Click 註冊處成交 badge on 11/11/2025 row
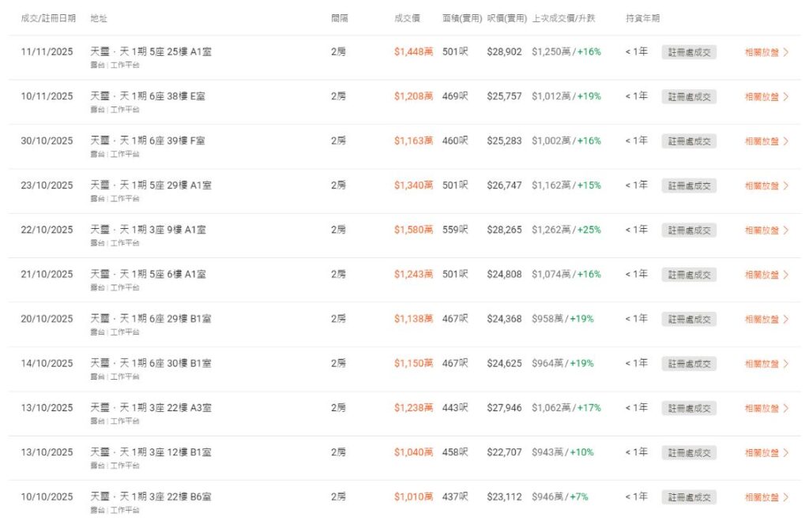Viewport: 809px width, 532px height. coord(689,52)
